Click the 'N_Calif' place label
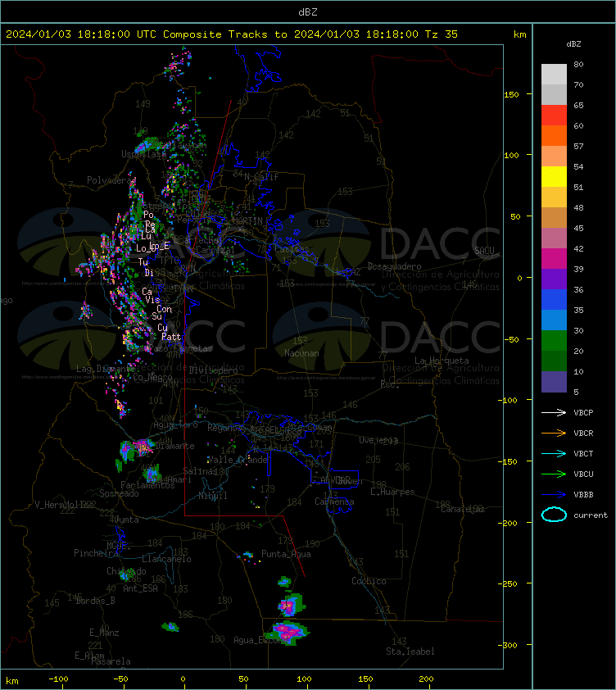616x690 pixels. coord(261,177)
